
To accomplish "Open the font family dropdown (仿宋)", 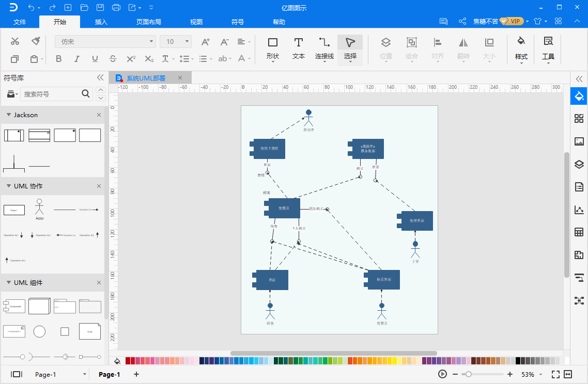I will point(105,42).
